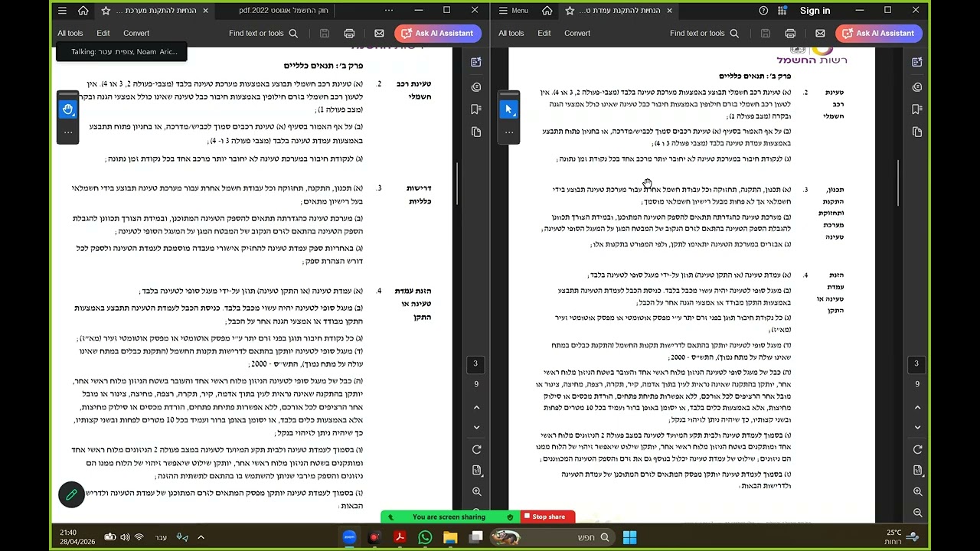Open page thumbnails panel in left window sidebar
The width and height of the screenshot is (980, 551).
476,132
